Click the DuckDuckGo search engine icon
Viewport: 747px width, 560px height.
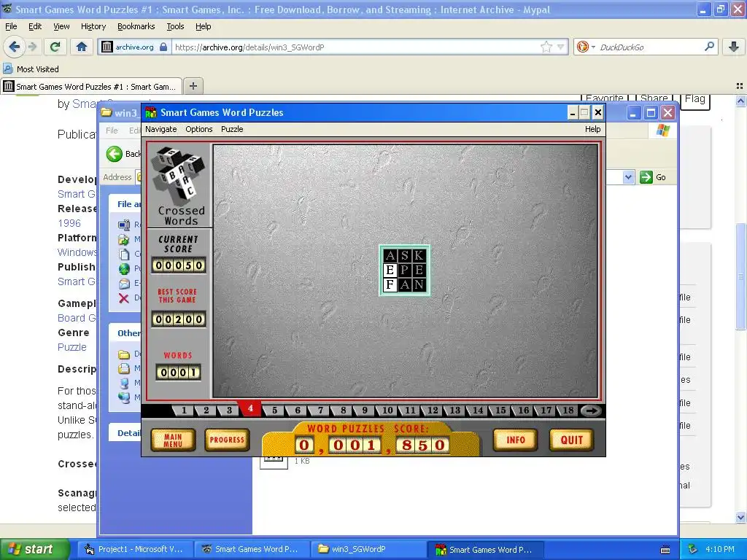tap(582, 47)
